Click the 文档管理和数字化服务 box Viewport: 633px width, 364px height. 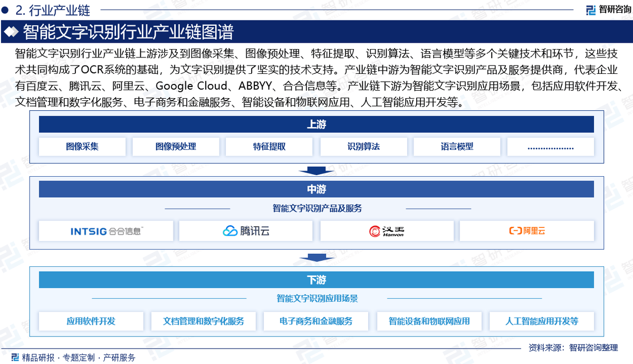204,321
